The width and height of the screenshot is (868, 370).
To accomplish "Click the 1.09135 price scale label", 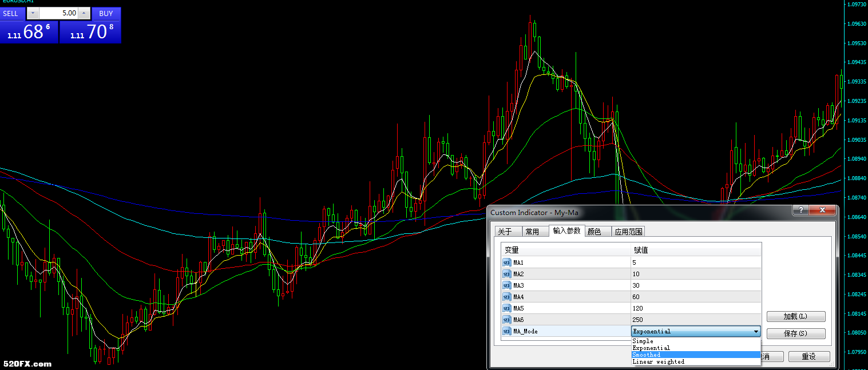I will click(x=856, y=120).
